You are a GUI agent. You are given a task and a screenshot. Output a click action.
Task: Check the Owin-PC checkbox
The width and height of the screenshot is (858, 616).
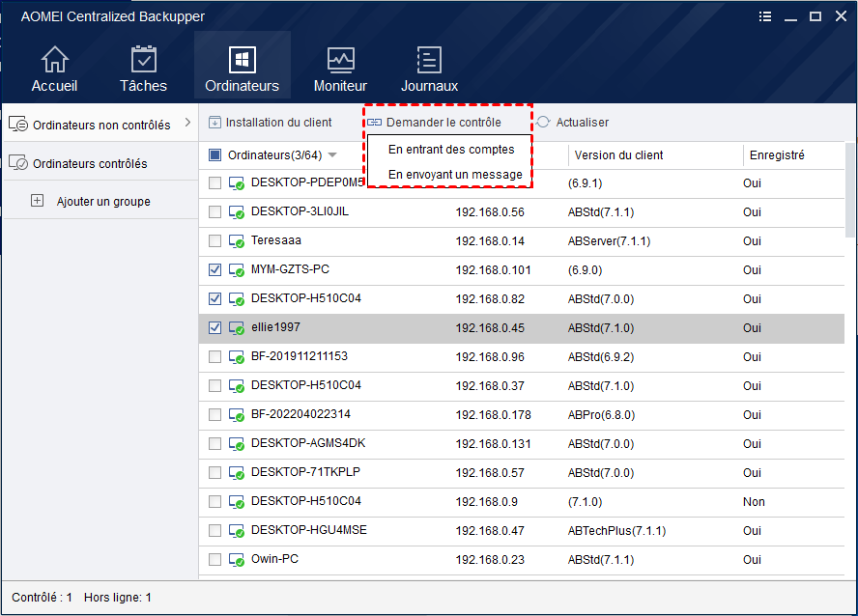[215, 560]
